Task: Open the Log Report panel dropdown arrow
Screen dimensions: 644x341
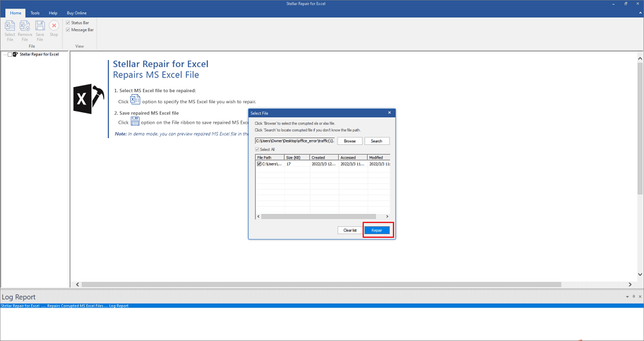Action: [626, 297]
